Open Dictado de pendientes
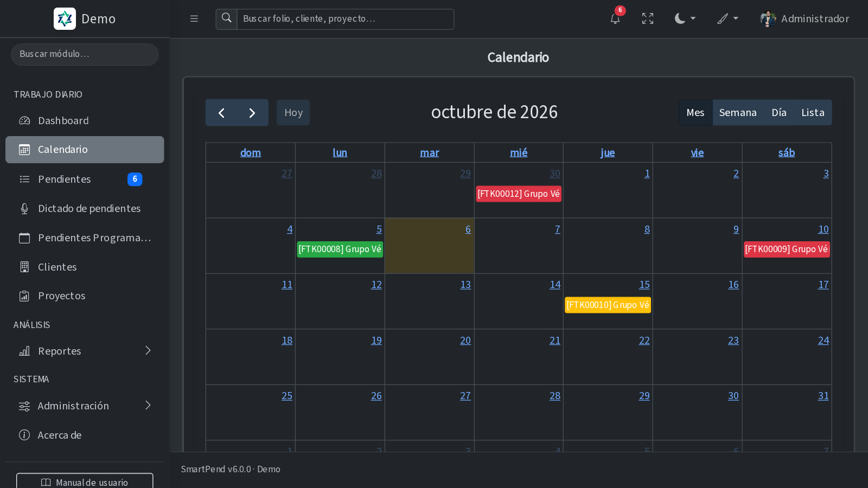Image resolution: width=868 pixels, height=488 pixels. (x=85, y=208)
